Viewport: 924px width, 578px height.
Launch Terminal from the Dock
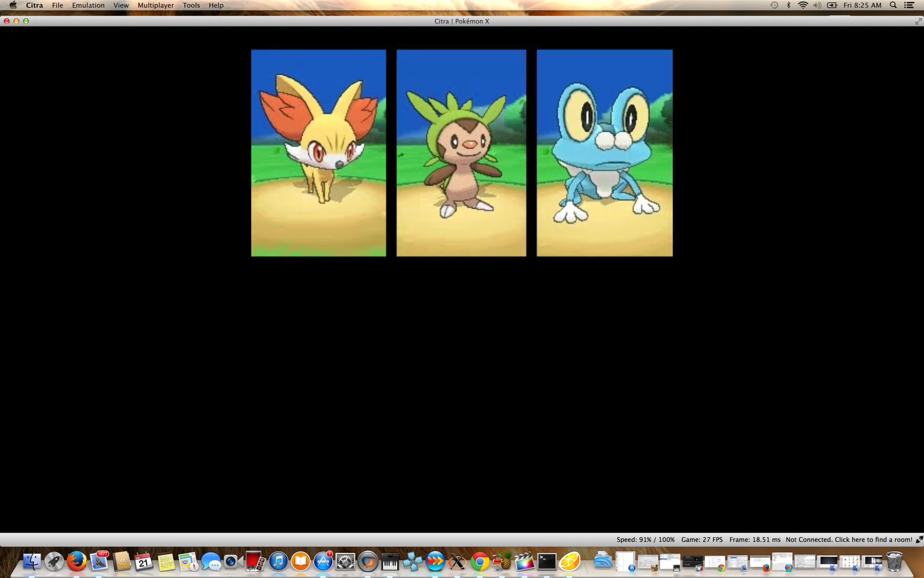pos(547,562)
